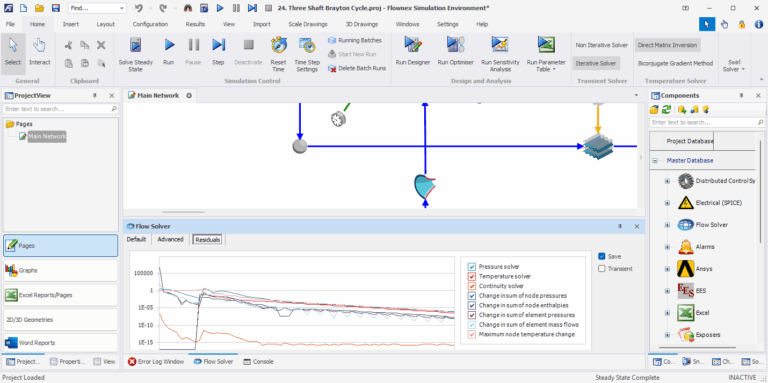Screen dimensions: 768x383
Task: Launch the Run Designer tool
Action: click(413, 52)
